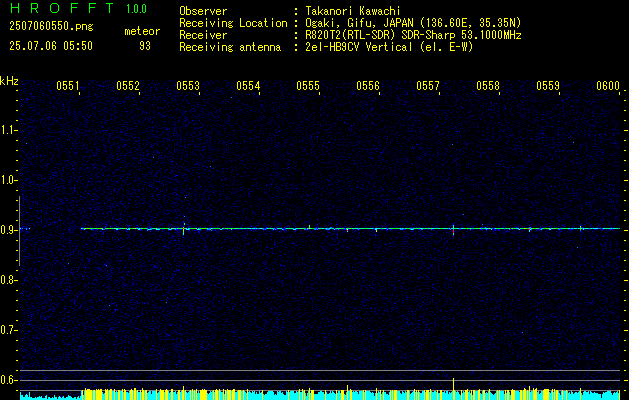629x400 pixels.
Task: Click the "Receiving antenna" label
Action: 230,47
